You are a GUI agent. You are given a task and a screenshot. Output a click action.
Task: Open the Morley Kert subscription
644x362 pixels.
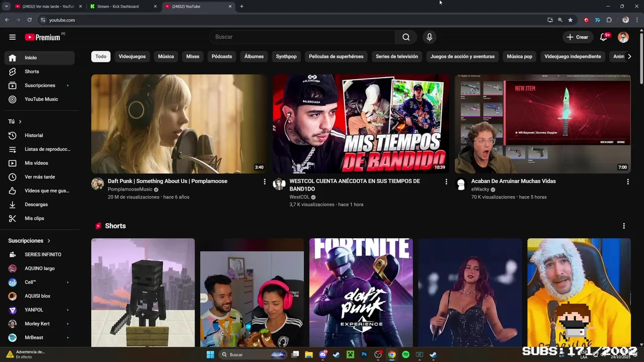(x=40, y=324)
